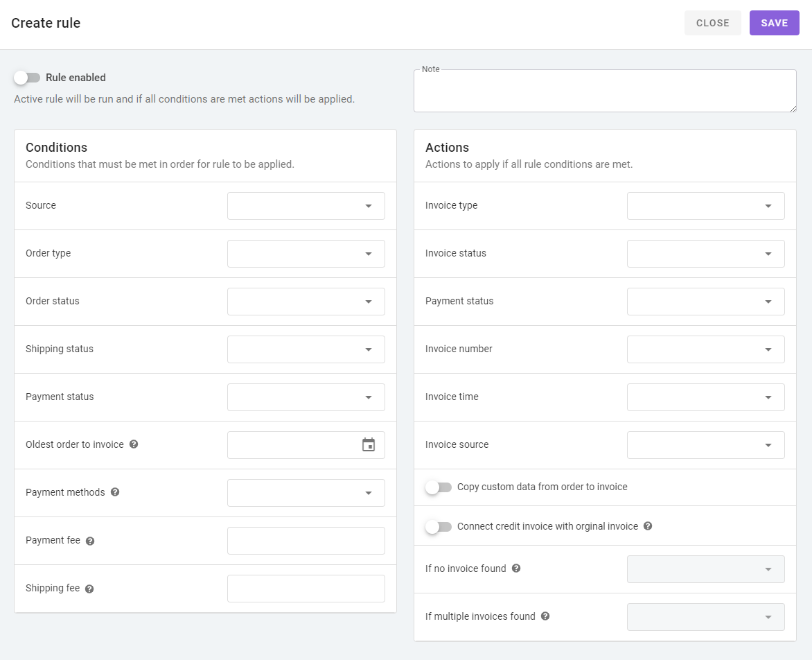This screenshot has width=812, height=660.
Task: Open the If multiple invoices found dropdown
Action: click(x=706, y=617)
